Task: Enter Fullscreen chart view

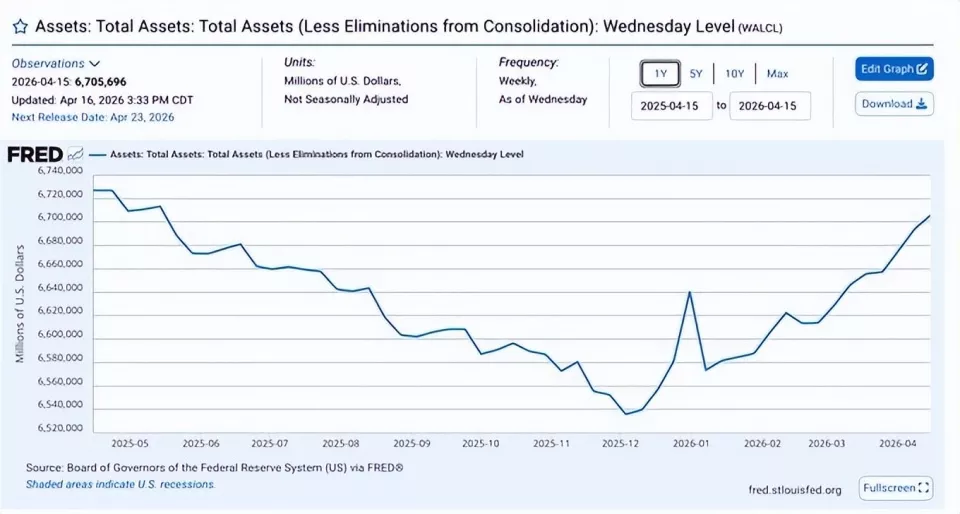Action: (x=895, y=488)
